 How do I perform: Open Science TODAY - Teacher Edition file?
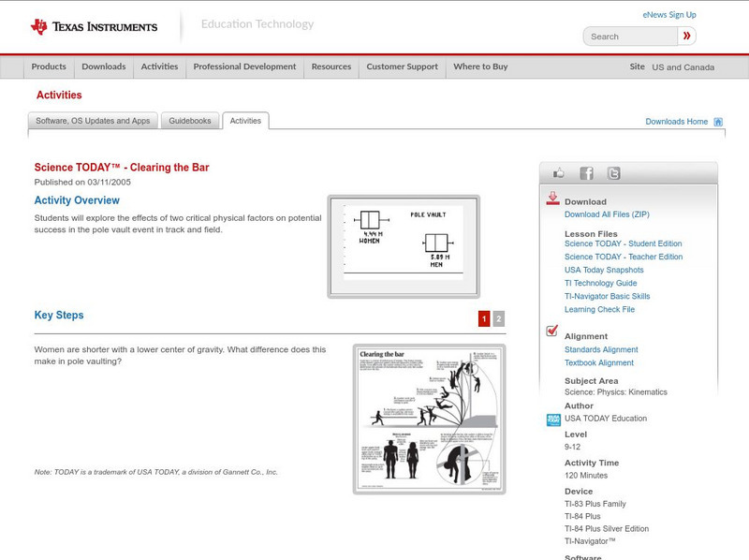point(624,257)
